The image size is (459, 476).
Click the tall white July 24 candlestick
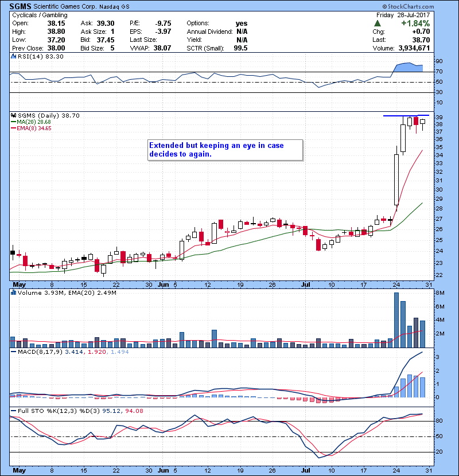click(396, 180)
